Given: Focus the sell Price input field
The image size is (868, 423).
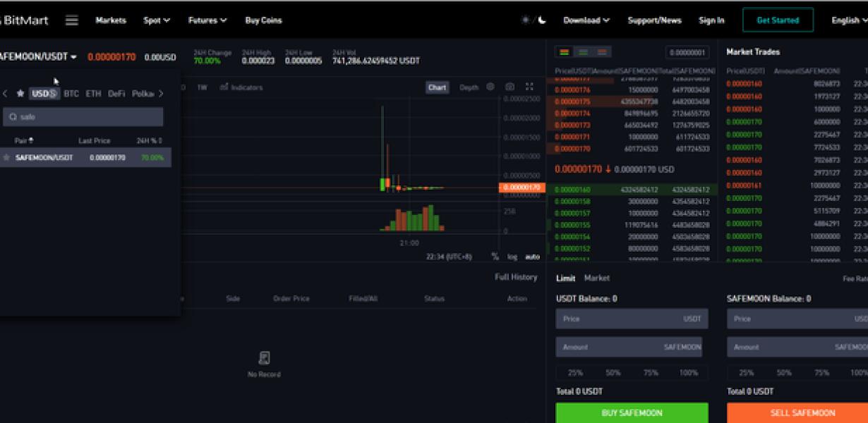Looking at the screenshot, I should pyautogui.click(x=797, y=319).
